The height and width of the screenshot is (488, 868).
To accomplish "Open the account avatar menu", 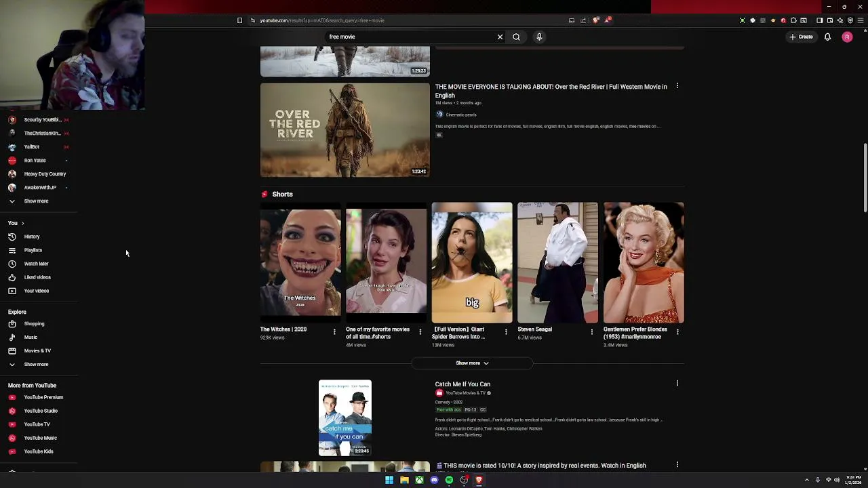I will pyautogui.click(x=847, y=37).
